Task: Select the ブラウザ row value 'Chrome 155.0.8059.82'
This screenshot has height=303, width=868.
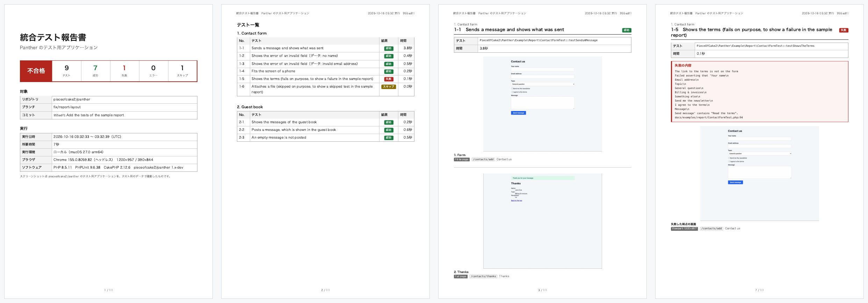Action: coord(73,160)
